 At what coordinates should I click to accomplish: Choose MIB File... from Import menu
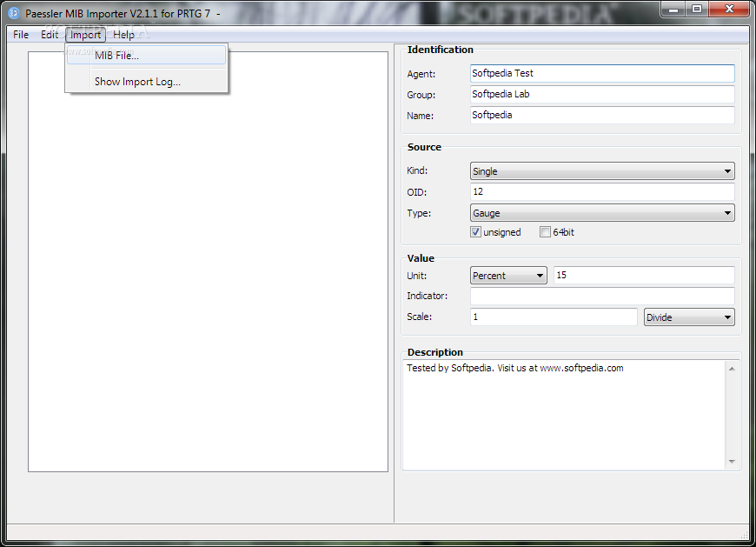coord(146,55)
